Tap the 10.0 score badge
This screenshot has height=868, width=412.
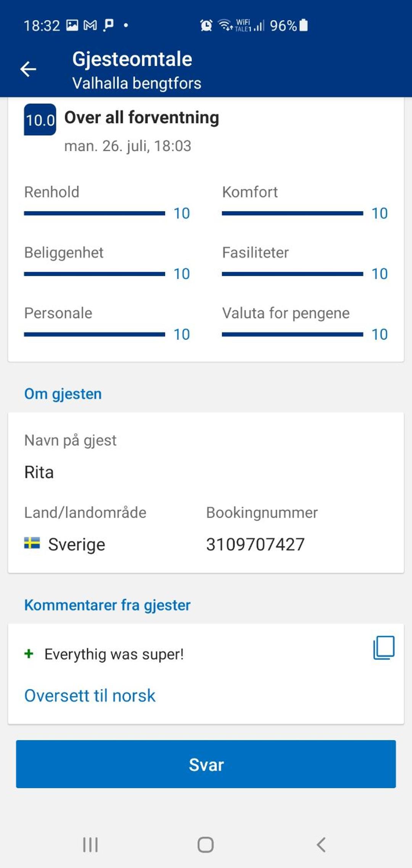pyautogui.click(x=40, y=120)
